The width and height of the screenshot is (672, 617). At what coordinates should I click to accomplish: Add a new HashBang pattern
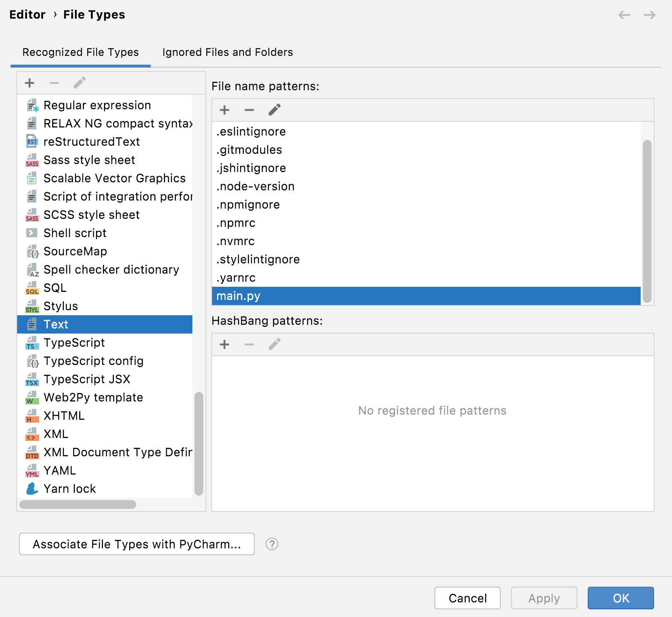pos(224,344)
